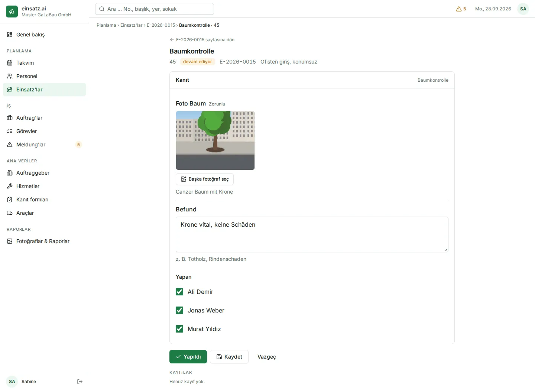Click E-2026-0015 in breadcrumb
Viewport: 535px width, 392px height.
(x=160, y=25)
